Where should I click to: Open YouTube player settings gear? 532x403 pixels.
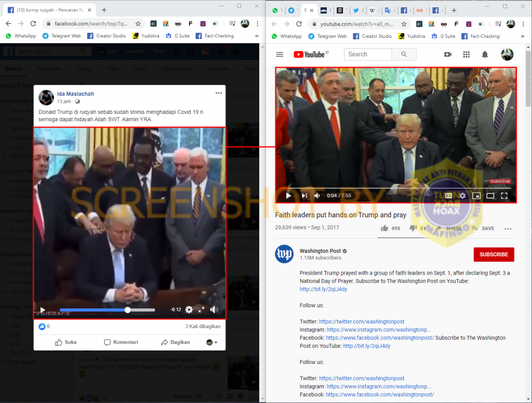pos(462,196)
